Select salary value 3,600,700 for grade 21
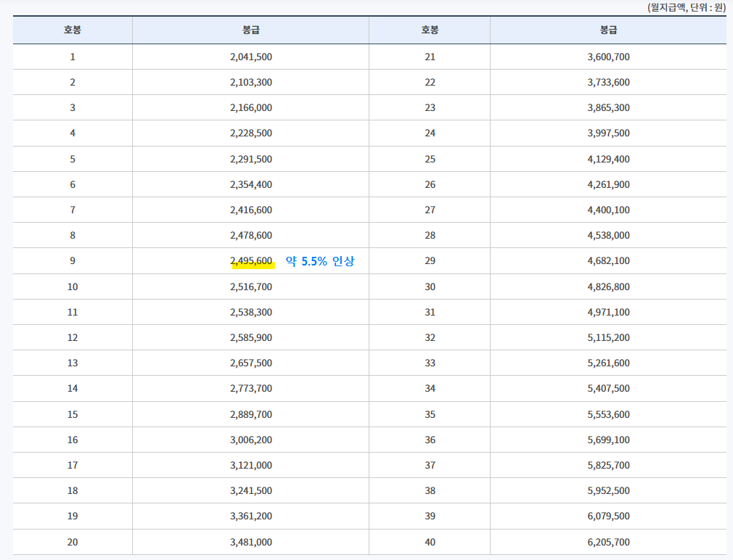This screenshot has width=733, height=560. coord(608,56)
